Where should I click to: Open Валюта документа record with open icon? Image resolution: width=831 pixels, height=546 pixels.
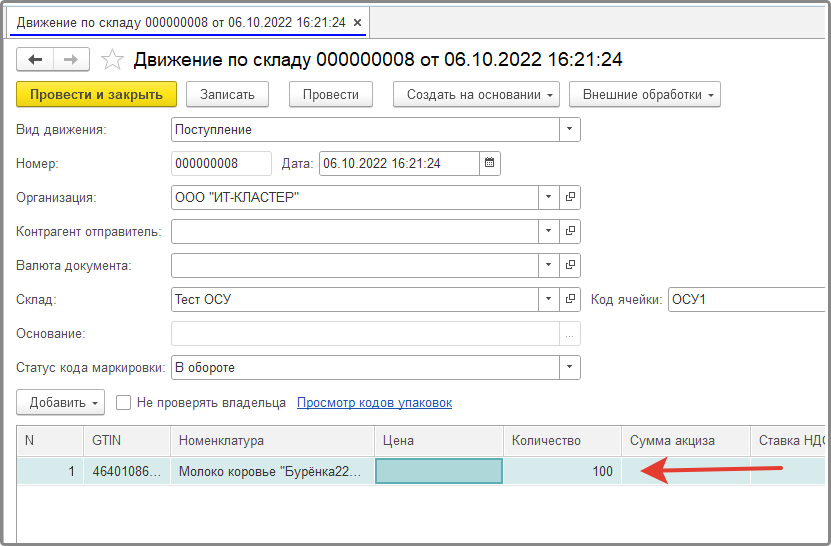[x=570, y=265]
